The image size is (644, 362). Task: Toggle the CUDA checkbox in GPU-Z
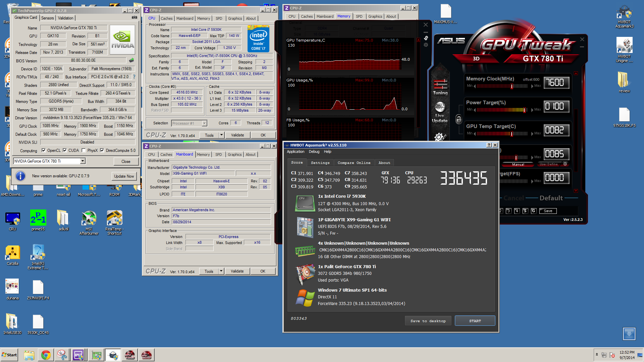[65, 150]
